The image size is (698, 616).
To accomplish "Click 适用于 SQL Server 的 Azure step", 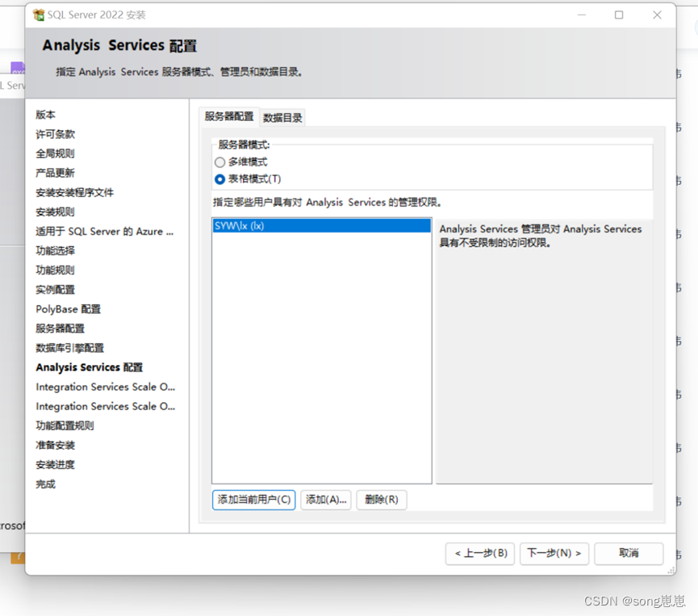I will [105, 232].
